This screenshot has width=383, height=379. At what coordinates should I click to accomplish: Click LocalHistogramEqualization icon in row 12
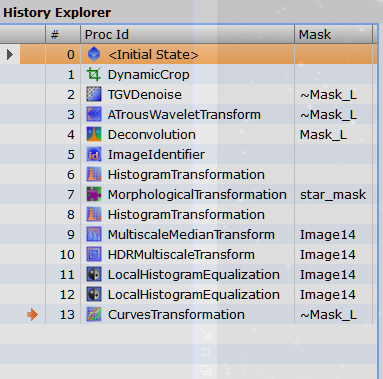94,294
